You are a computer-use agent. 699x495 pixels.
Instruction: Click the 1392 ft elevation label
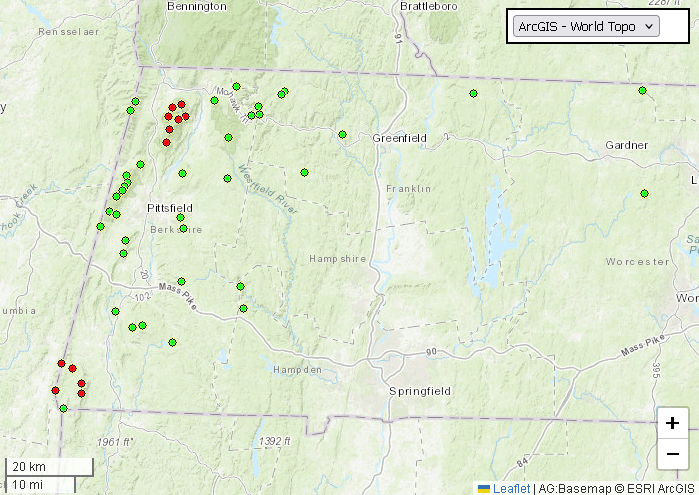pyautogui.click(x=275, y=441)
